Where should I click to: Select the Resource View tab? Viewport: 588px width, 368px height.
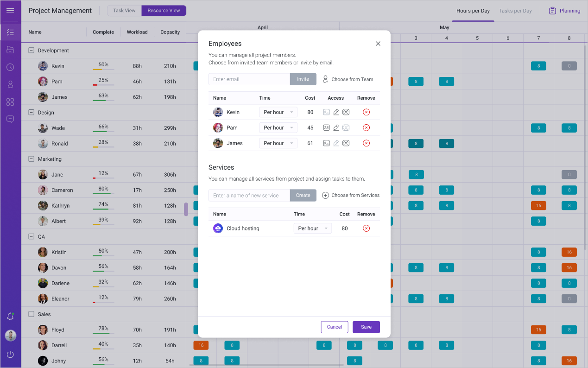[x=164, y=11]
